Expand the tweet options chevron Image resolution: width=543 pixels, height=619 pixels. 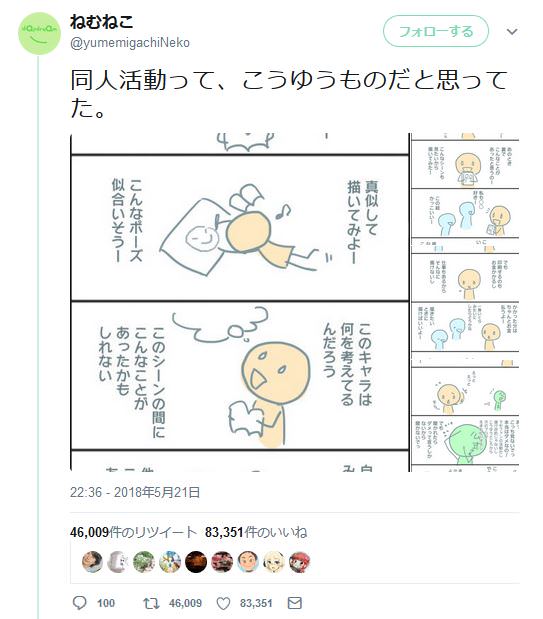point(512,32)
